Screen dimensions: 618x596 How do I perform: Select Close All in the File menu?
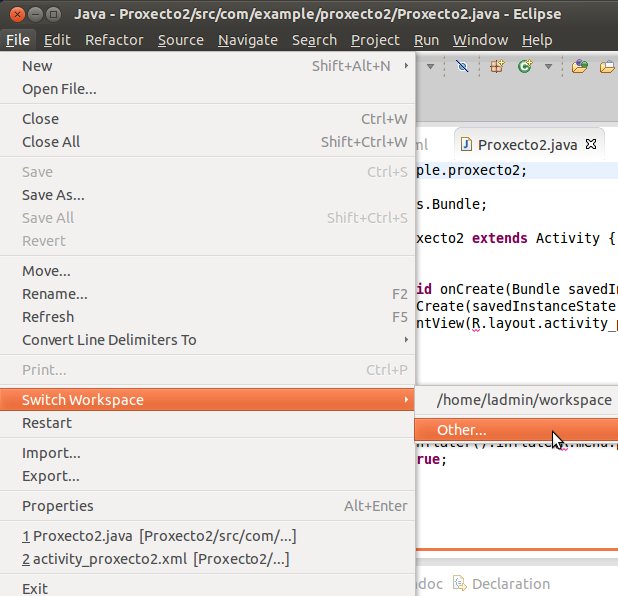[x=207, y=142]
